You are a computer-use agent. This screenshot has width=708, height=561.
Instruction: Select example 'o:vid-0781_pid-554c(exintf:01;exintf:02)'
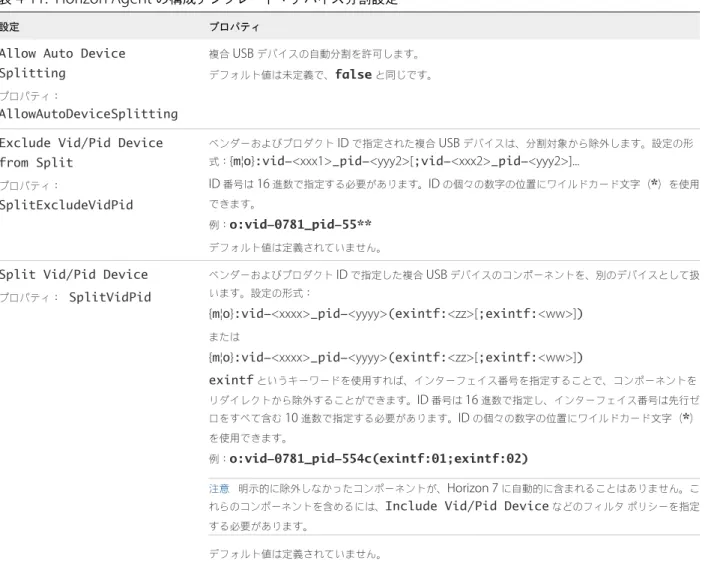378,458
